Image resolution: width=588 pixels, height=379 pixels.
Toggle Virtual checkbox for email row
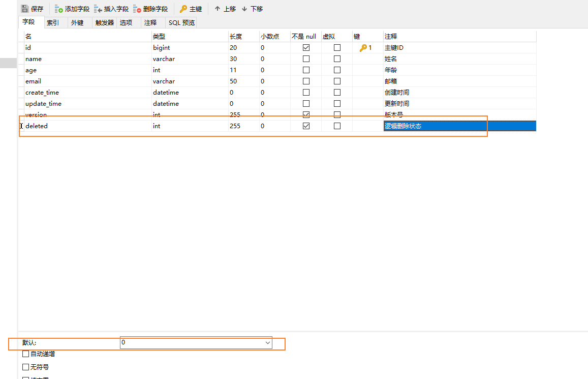tap(337, 81)
